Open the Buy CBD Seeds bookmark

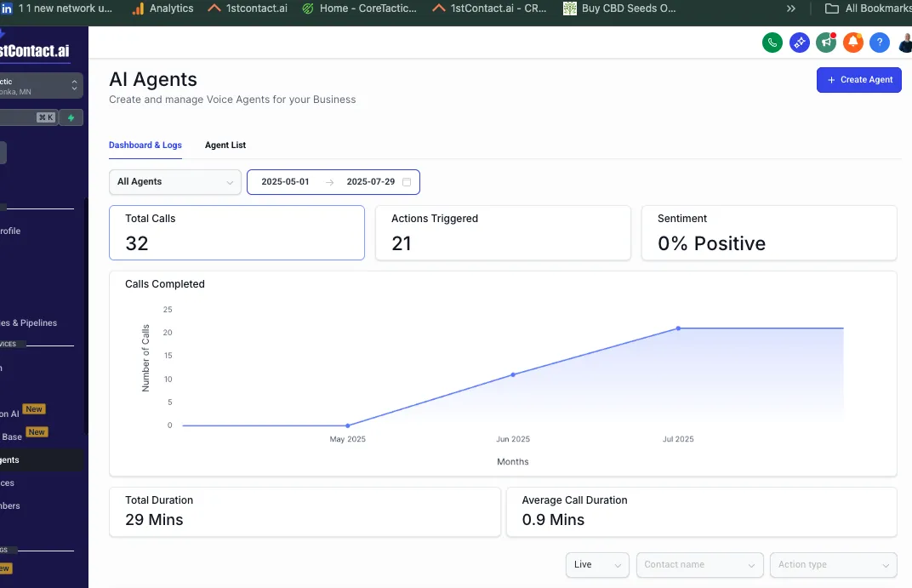620,9
